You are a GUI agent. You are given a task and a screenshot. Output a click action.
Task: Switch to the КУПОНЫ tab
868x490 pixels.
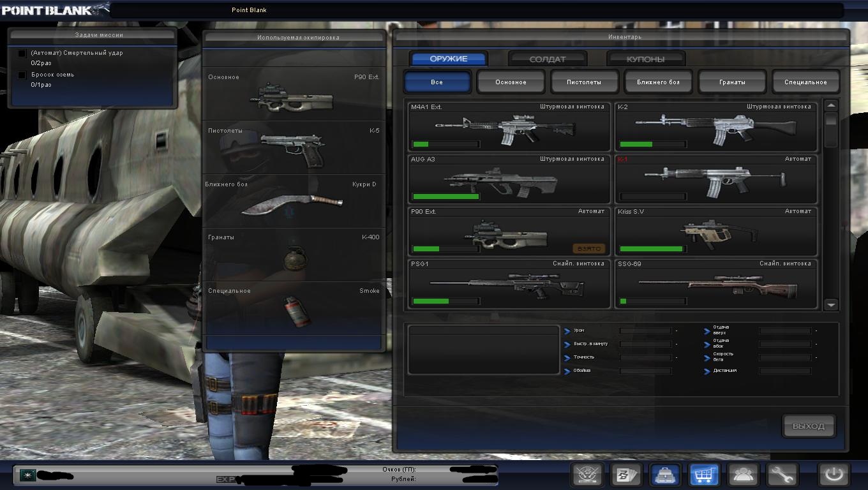pyautogui.click(x=645, y=59)
